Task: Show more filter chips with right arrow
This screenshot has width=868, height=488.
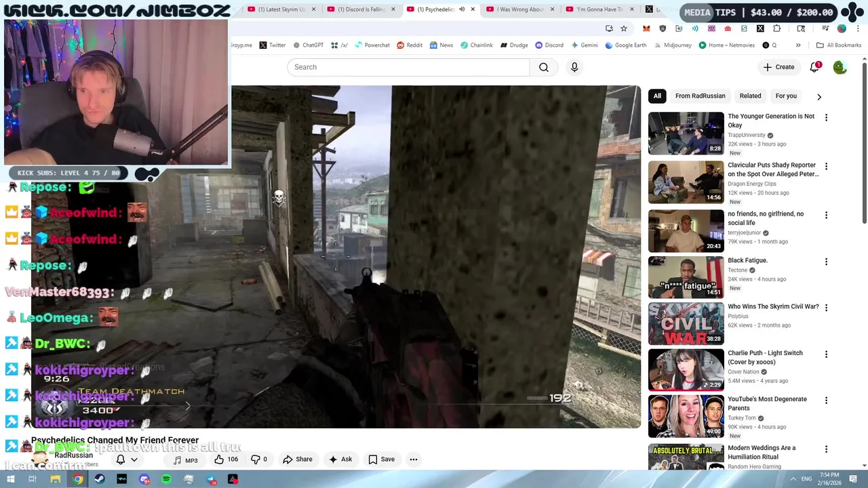Action: (819, 97)
